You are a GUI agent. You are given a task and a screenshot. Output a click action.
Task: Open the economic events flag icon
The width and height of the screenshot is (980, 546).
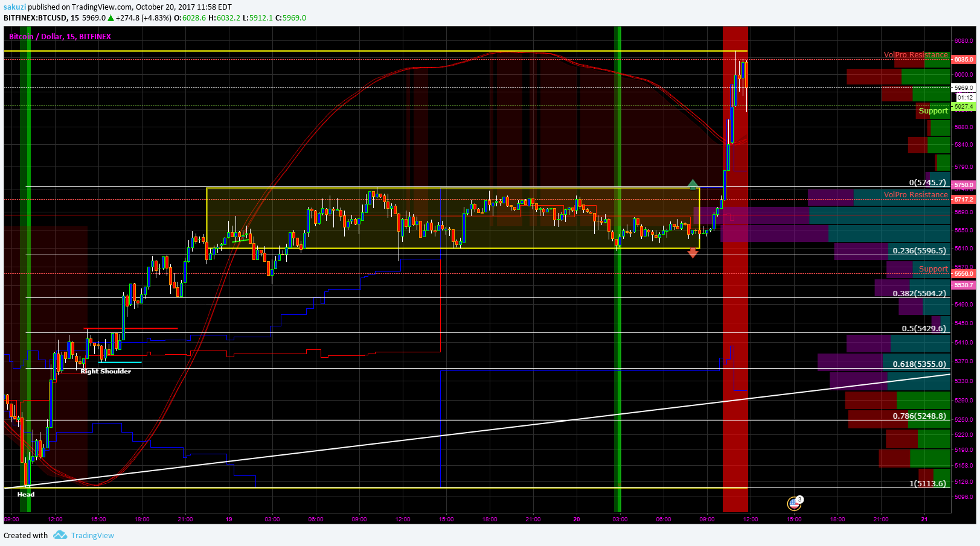794,503
